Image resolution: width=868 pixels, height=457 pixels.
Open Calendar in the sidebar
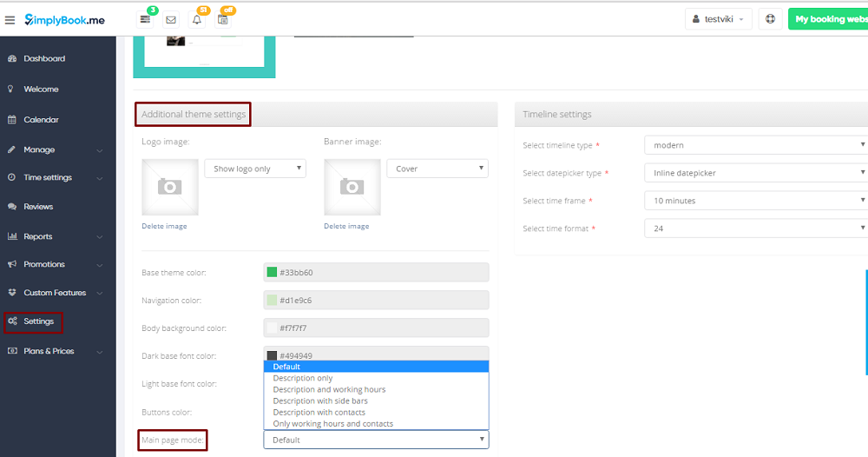[41, 120]
